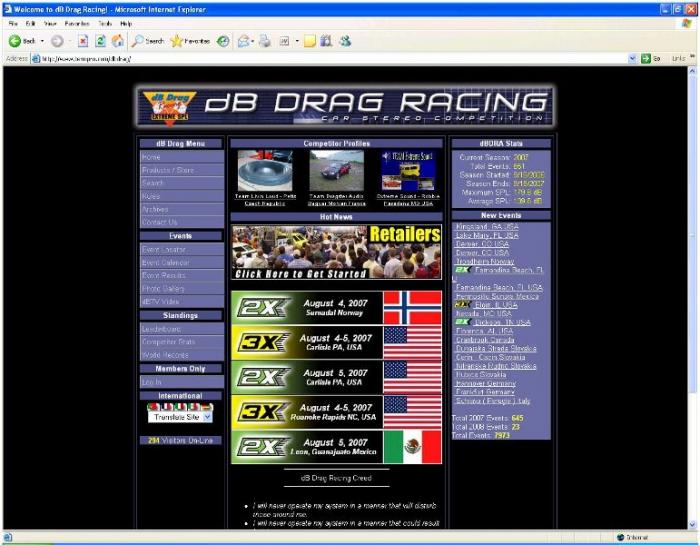Open the Favorites menu
Viewport: 700px width, 545px height.
(77, 23)
